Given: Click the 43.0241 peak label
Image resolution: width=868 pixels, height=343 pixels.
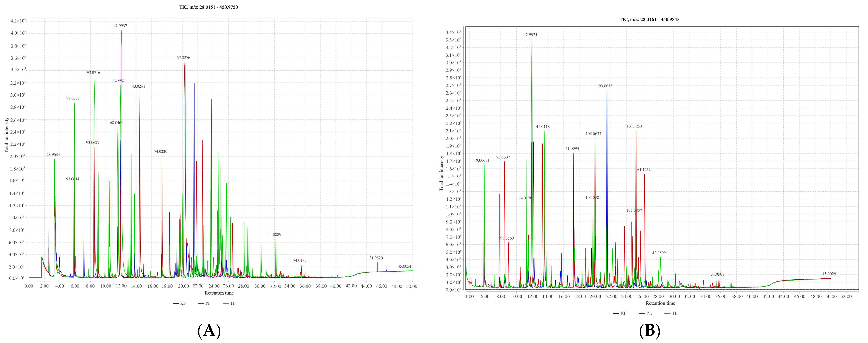Looking at the screenshot, I should (138, 86).
